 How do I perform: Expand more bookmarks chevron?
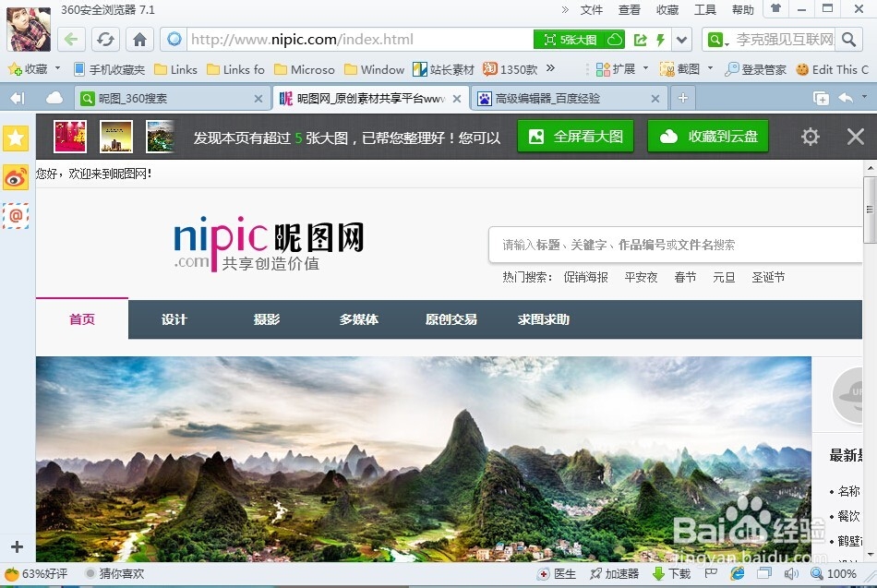(x=551, y=68)
